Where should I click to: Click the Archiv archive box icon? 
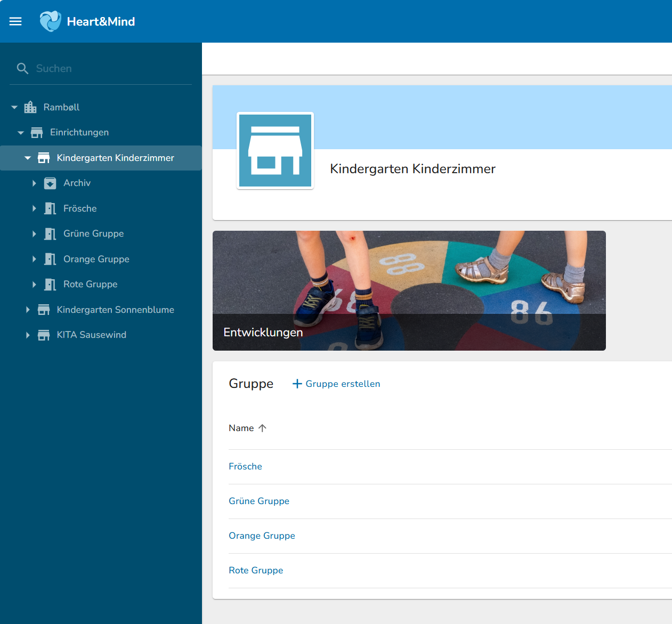tap(50, 183)
